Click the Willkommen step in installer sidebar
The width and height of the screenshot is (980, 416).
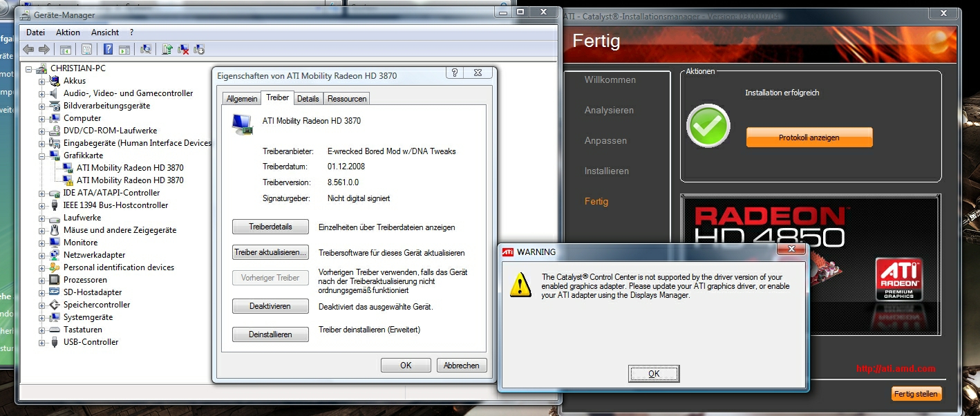[x=610, y=80]
